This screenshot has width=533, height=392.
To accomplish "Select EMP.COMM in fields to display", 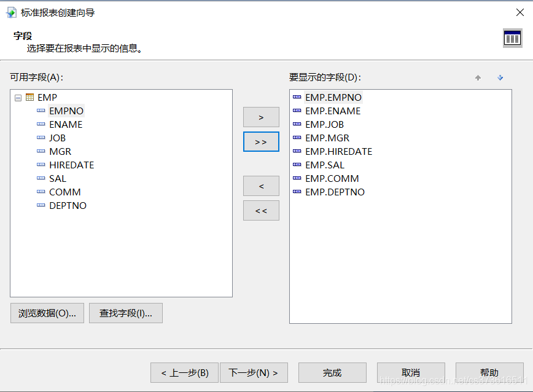I will point(332,179).
